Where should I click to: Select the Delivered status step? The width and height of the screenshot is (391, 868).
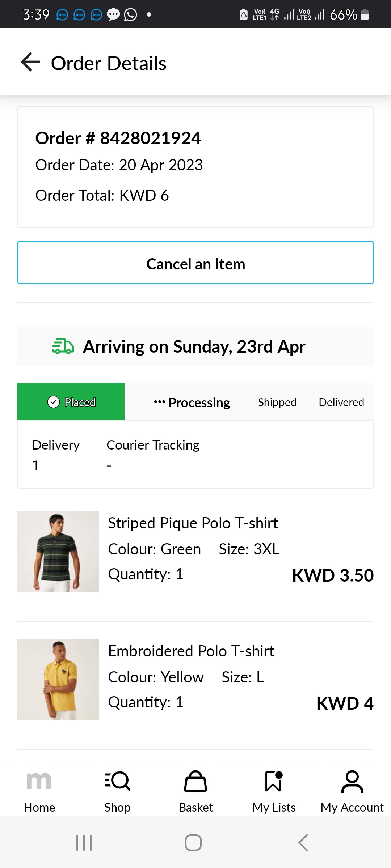tap(341, 402)
